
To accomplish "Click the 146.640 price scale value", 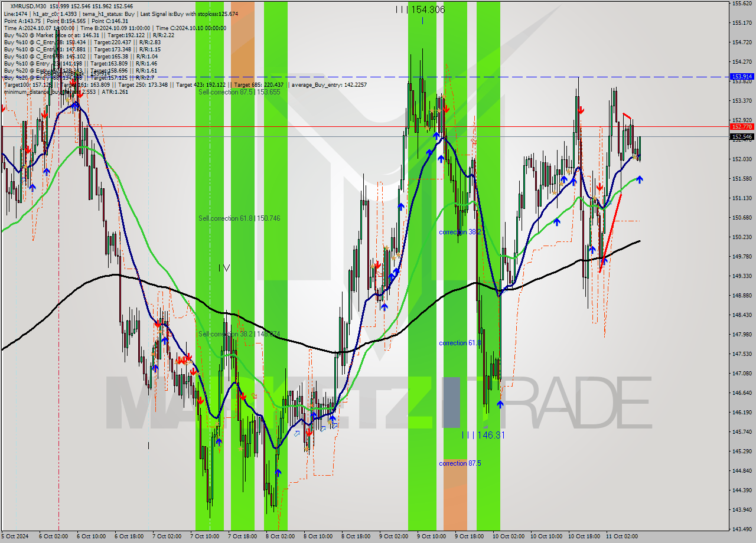I will tap(742, 393).
